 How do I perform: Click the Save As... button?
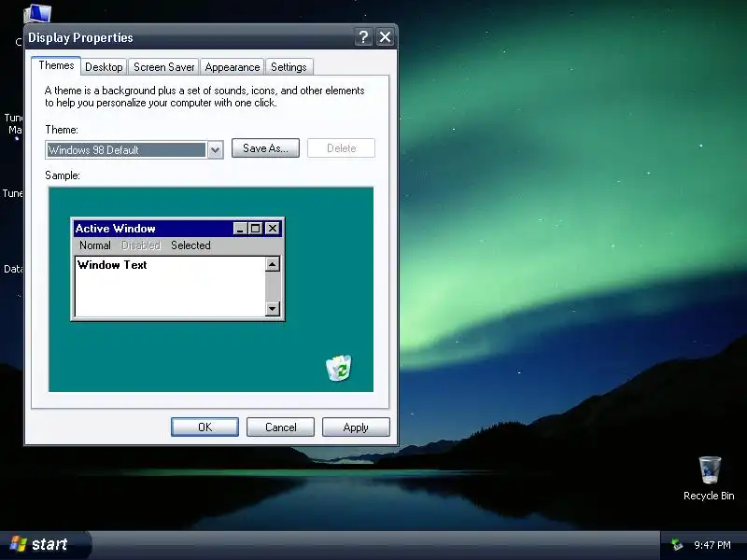tap(265, 148)
